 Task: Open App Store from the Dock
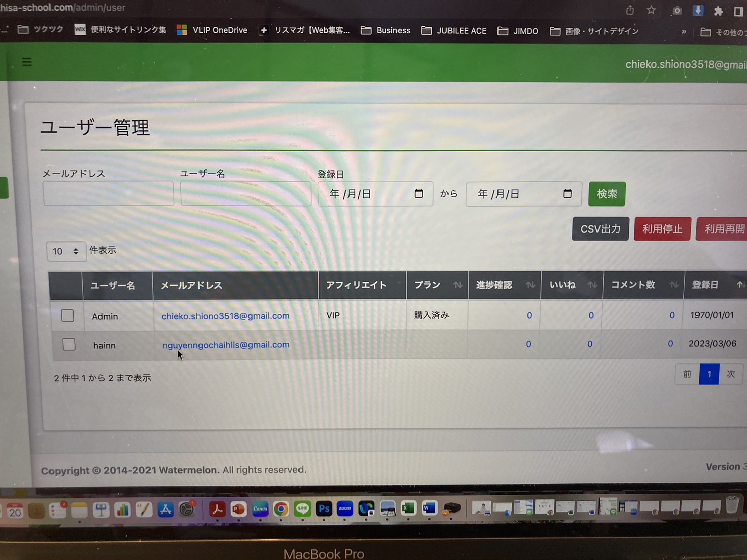click(x=165, y=510)
